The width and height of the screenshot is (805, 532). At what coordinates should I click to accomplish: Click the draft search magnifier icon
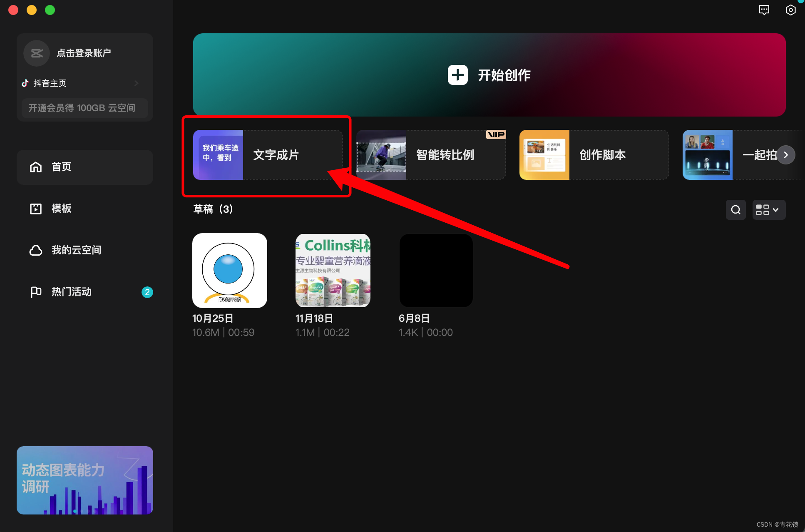pos(735,210)
